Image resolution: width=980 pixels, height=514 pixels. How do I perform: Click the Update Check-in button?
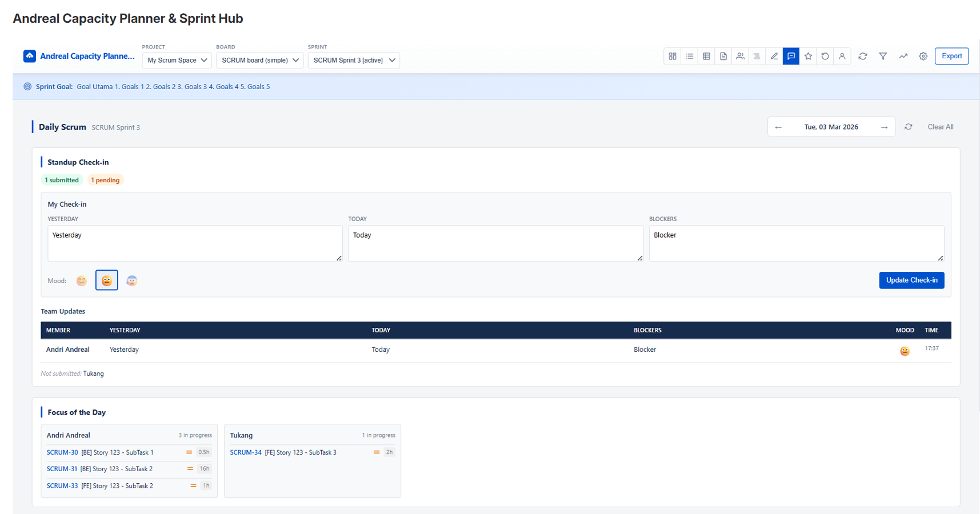(x=911, y=280)
